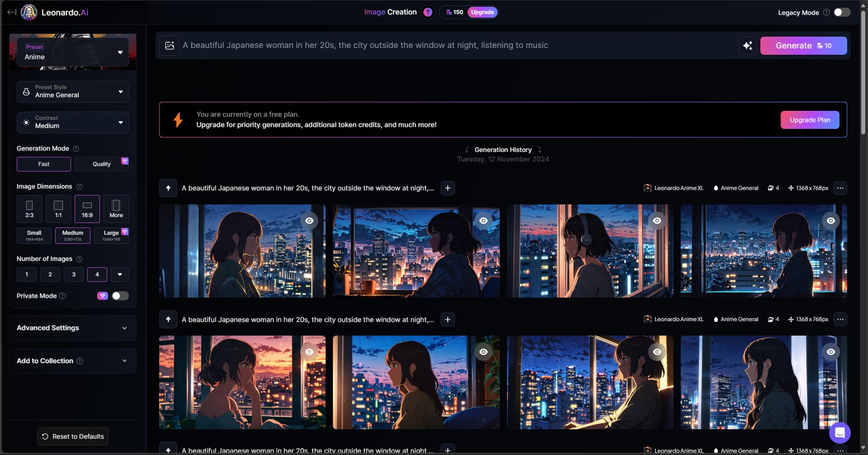Click the Upgrade Plan button
Viewport: 868px width, 455px height.
(x=810, y=120)
